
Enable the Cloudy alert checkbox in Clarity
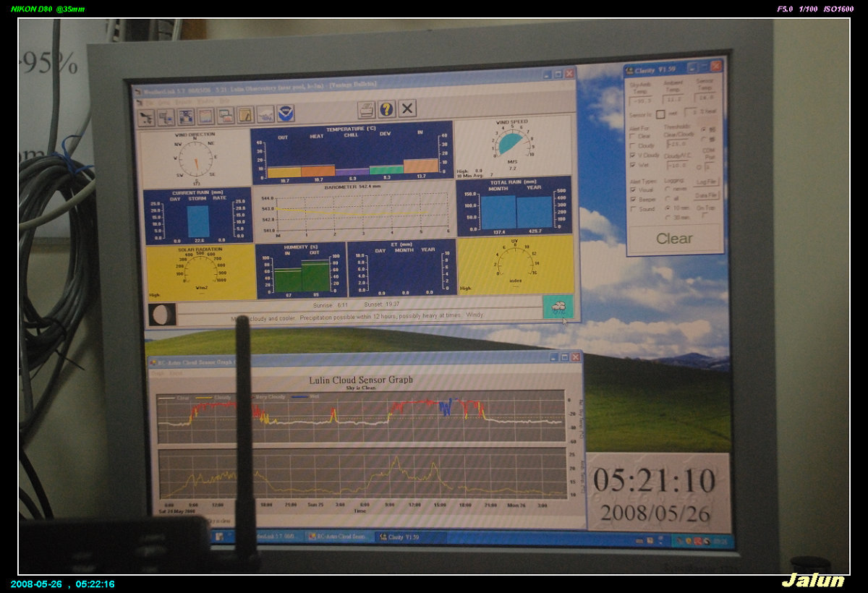click(x=633, y=145)
